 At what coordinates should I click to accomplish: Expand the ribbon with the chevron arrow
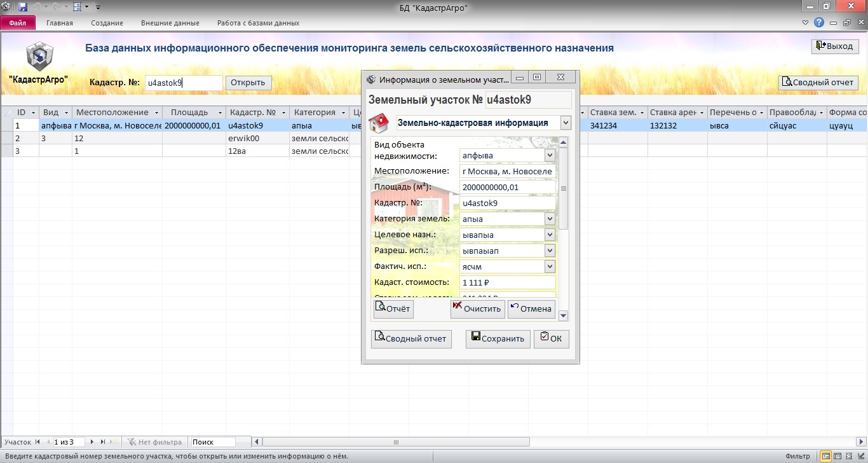(806, 22)
